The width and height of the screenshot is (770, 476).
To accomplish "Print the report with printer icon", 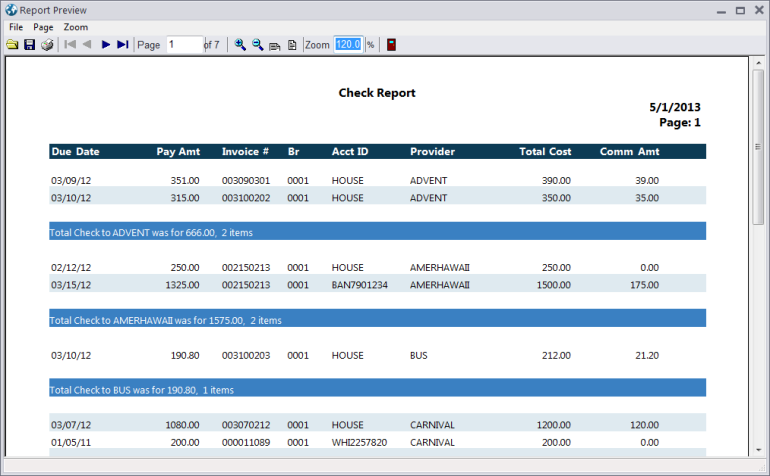I will 47,45.
